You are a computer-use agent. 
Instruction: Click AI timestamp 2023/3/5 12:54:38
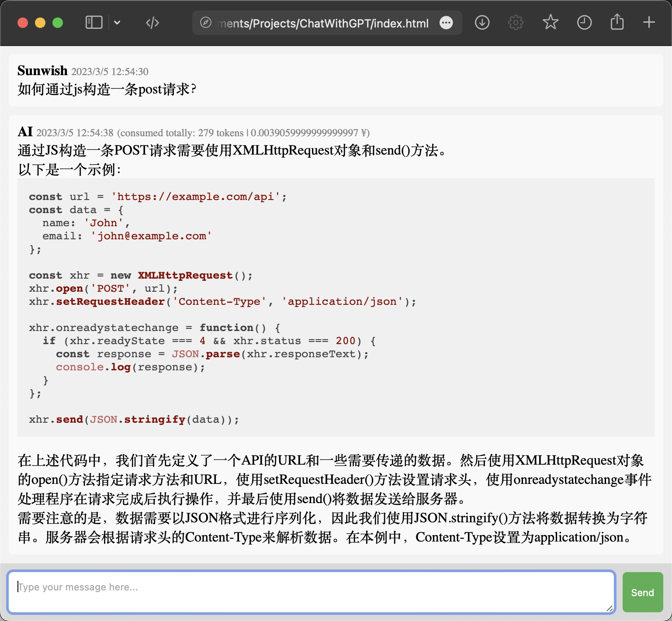click(x=75, y=133)
